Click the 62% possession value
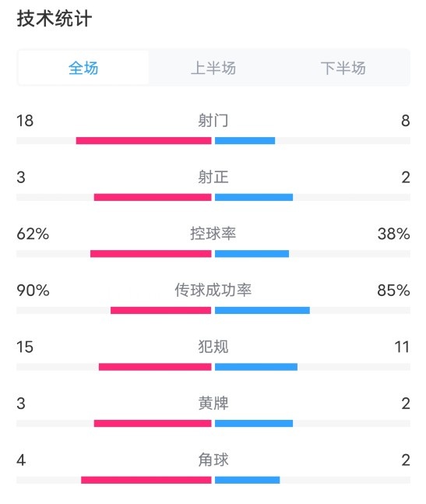 33,234
